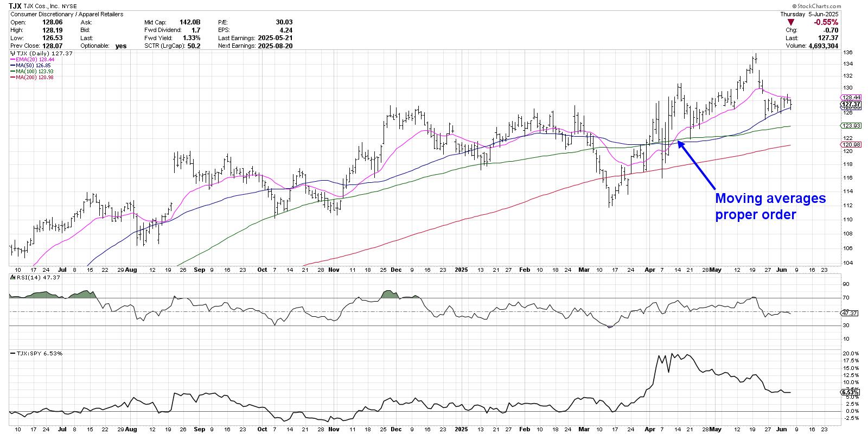Click the Chg value -0.70

[x=830, y=30]
